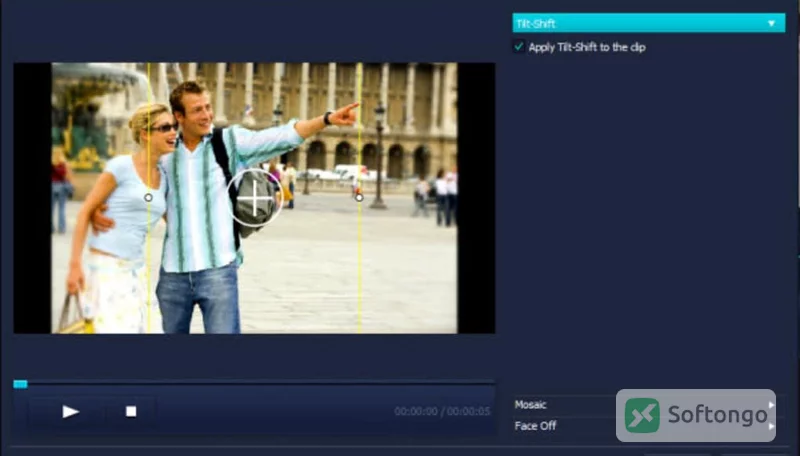Toggle Apply Tilt-Shift to the clip checkbox

click(x=519, y=47)
